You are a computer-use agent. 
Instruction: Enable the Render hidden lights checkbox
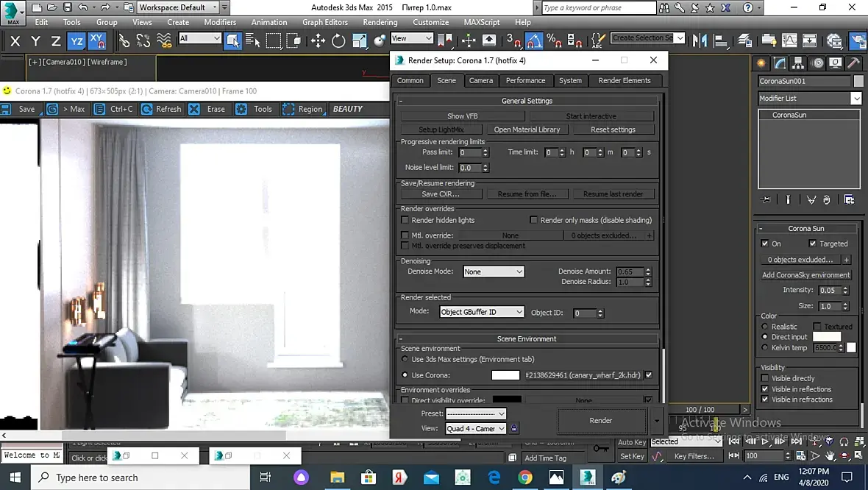(405, 220)
